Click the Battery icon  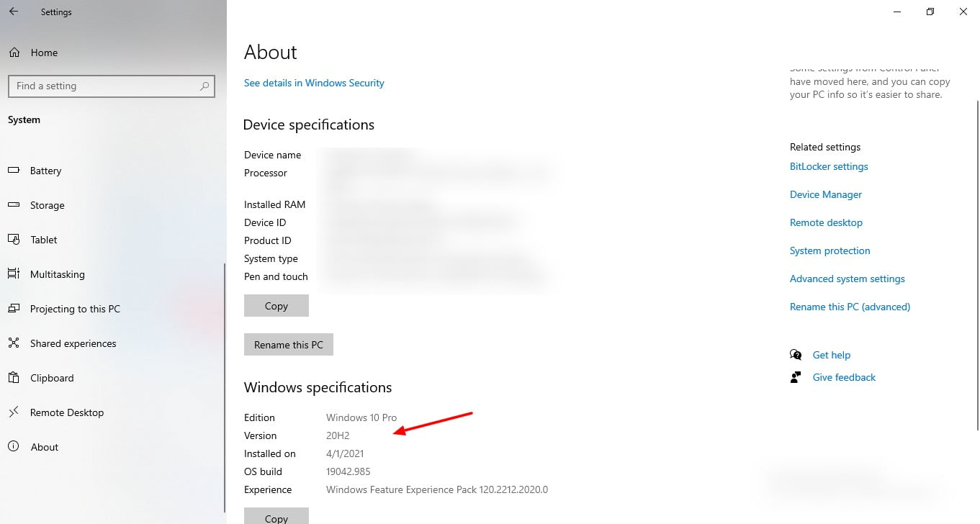pyautogui.click(x=14, y=171)
